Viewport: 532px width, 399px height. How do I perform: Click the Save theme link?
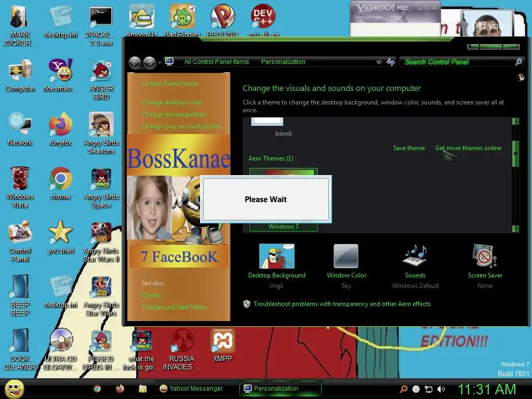pos(409,148)
